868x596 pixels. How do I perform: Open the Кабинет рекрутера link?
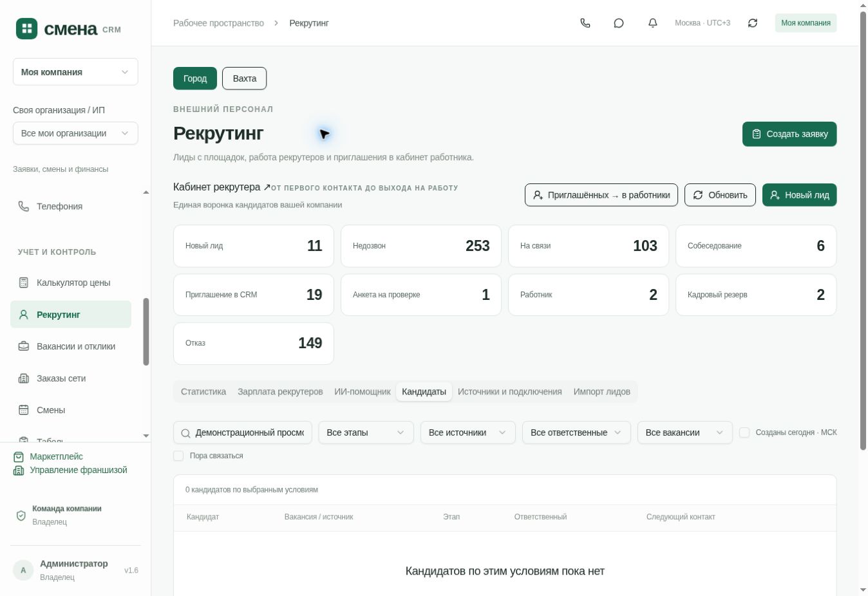pyautogui.click(x=222, y=187)
